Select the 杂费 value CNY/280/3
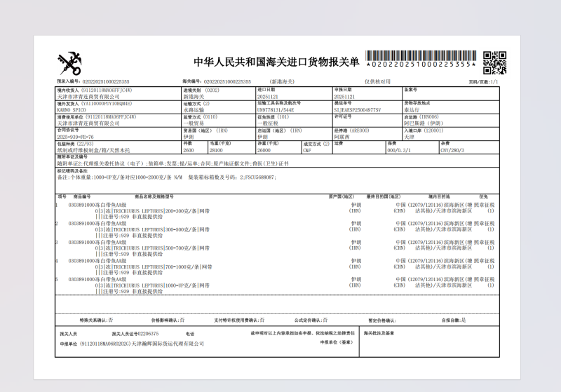Viewport: 561px width, 392px height. click(452, 151)
